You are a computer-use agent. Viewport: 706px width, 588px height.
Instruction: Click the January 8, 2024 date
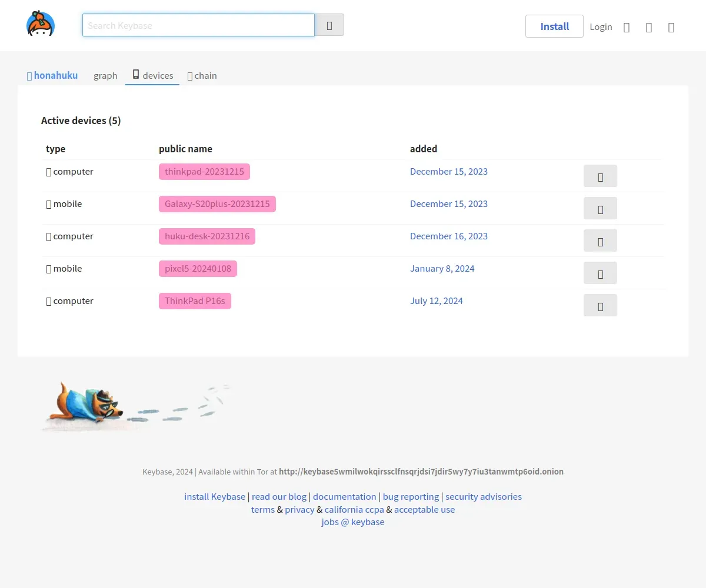[x=442, y=269]
